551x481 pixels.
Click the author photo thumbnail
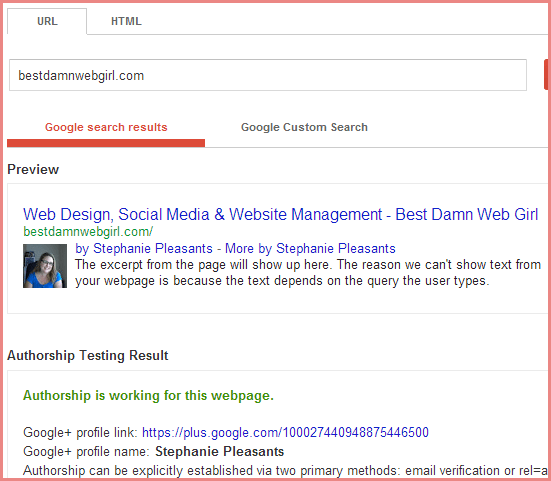pos(45,266)
